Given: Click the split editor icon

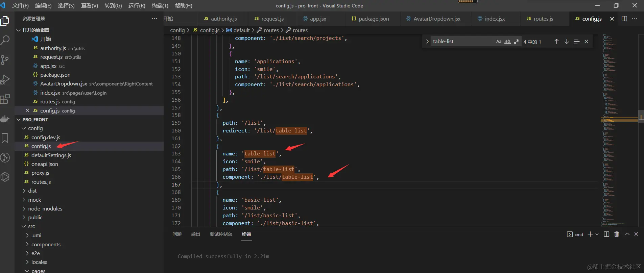Looking at the screenshot, I should point(624,19).
